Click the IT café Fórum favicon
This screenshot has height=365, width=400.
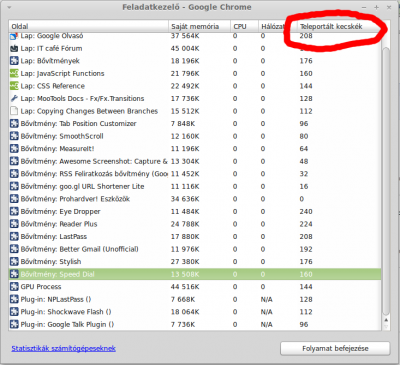click(x=14, y=48)
